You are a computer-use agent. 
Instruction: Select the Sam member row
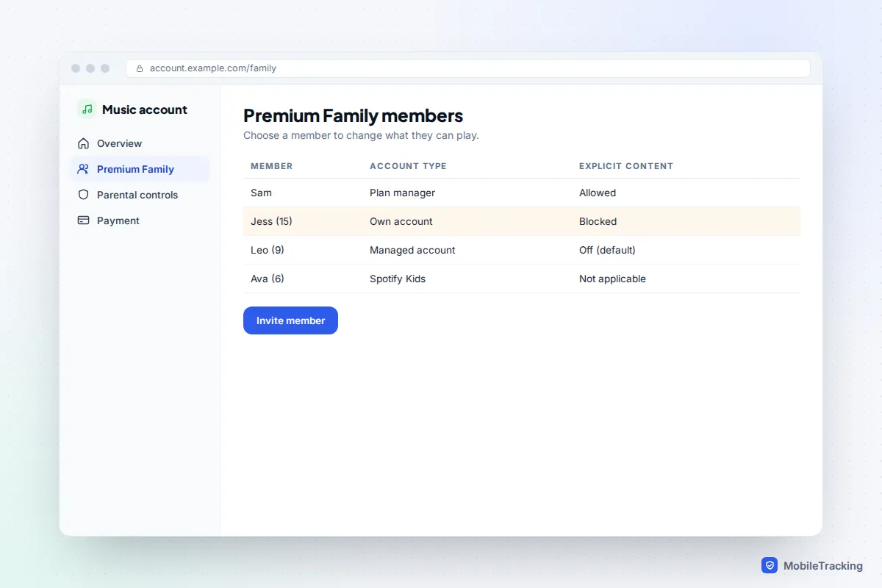(x=521, y=193)
